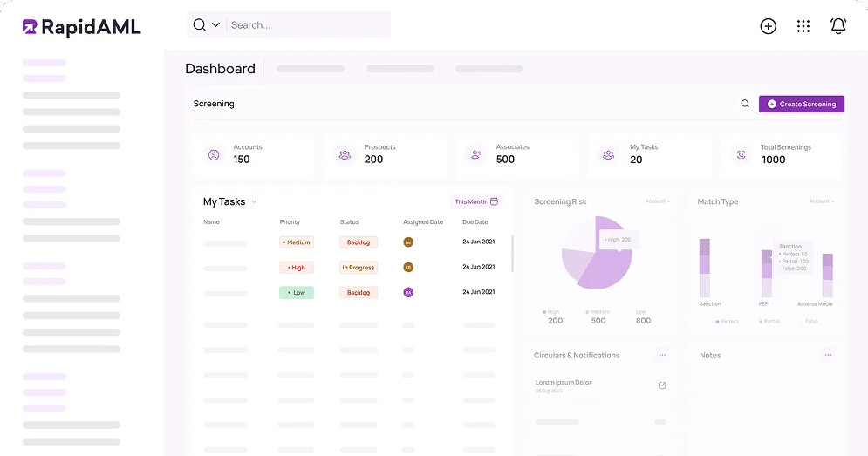Click the plus circle icon in header
The height and width of the screenshot is (456, 868).
tap(768, 26)
